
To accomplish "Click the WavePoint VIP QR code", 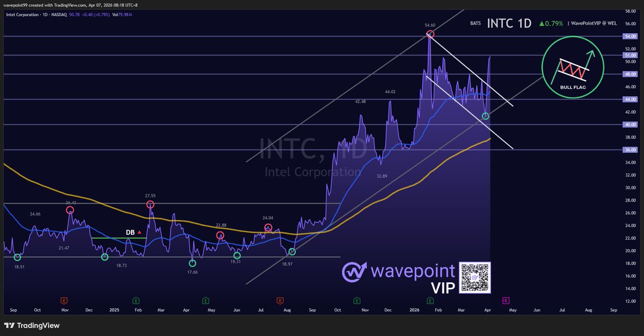I will tap(475, 278).
